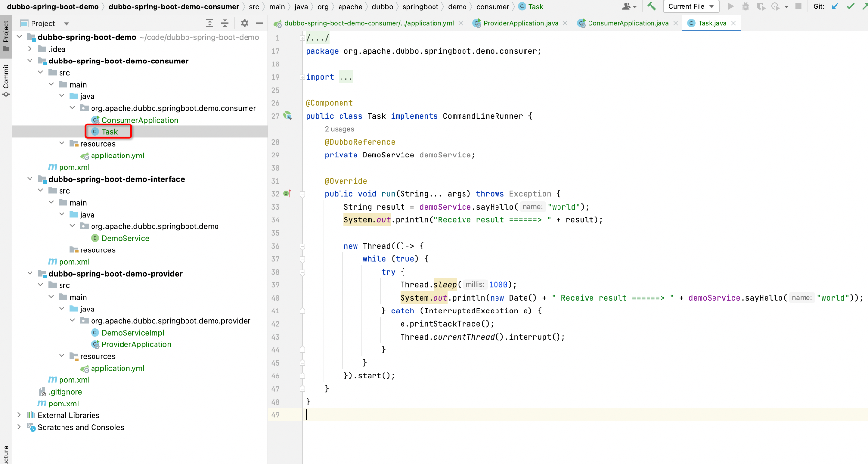Click the Stop square icon
This screenshot has width=868, height=467.
click(x=799, y=6)
